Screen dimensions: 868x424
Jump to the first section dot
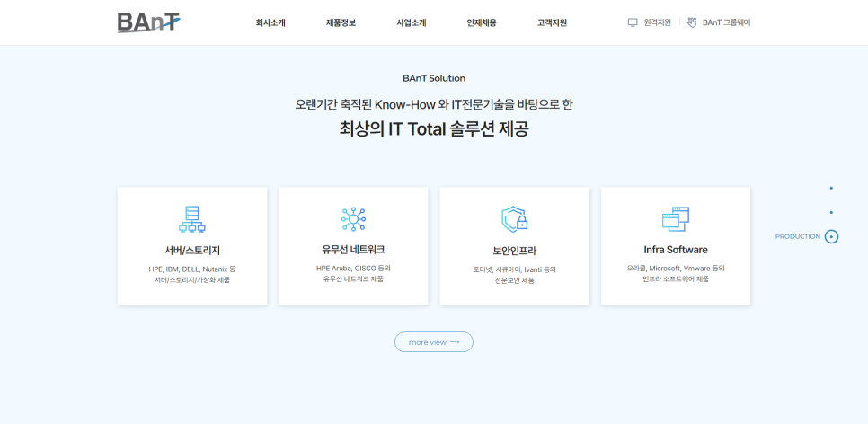(831, 189)
